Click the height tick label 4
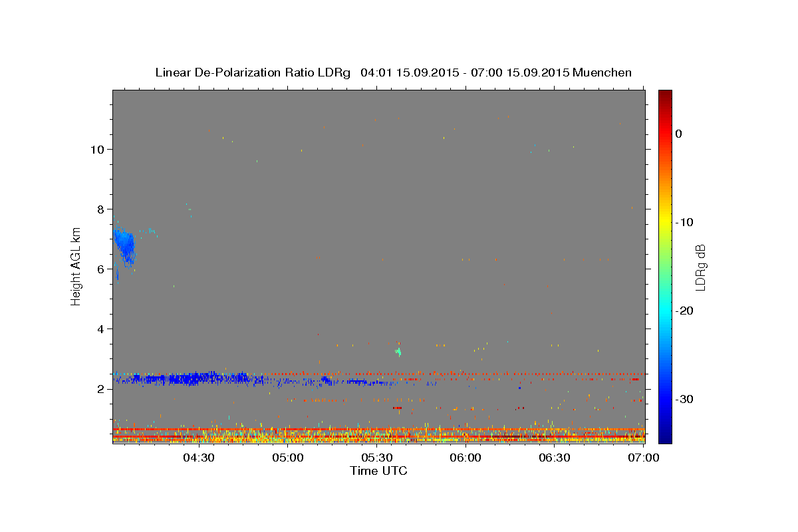This screenshot has height=532, width=798. click(x=100, y=329)
